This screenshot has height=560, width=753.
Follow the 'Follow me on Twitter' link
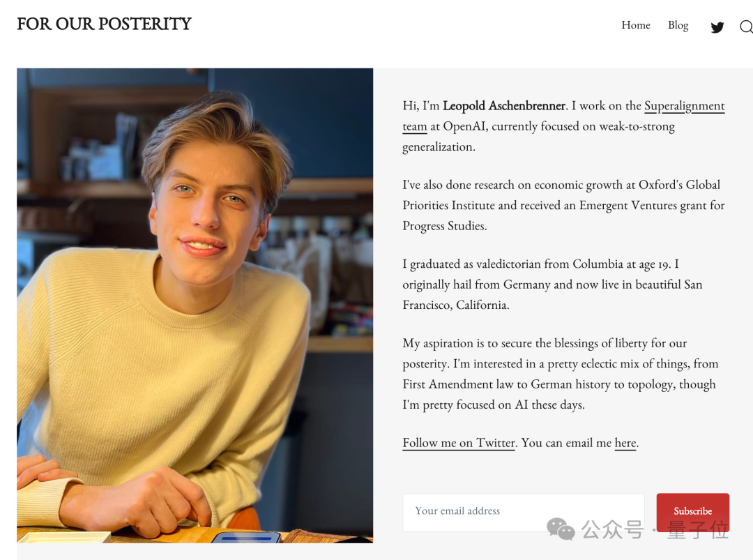(x=459, y=443)
